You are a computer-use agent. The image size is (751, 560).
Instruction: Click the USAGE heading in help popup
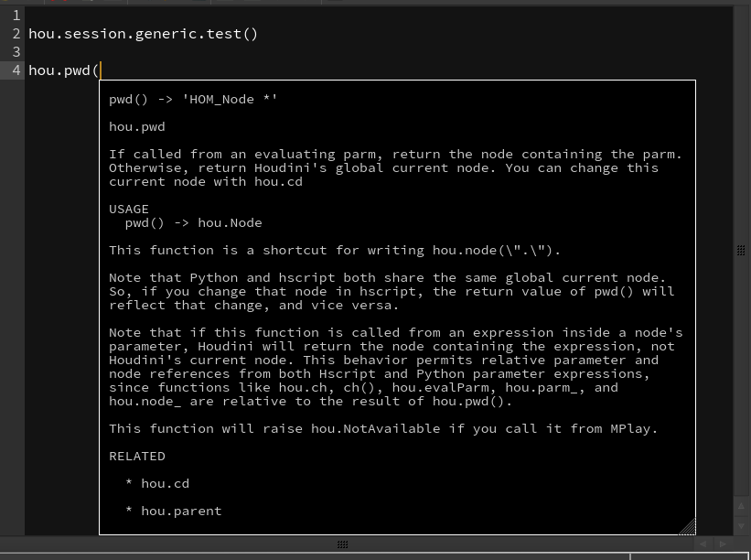pyautogui.click(x=129, y=210)
